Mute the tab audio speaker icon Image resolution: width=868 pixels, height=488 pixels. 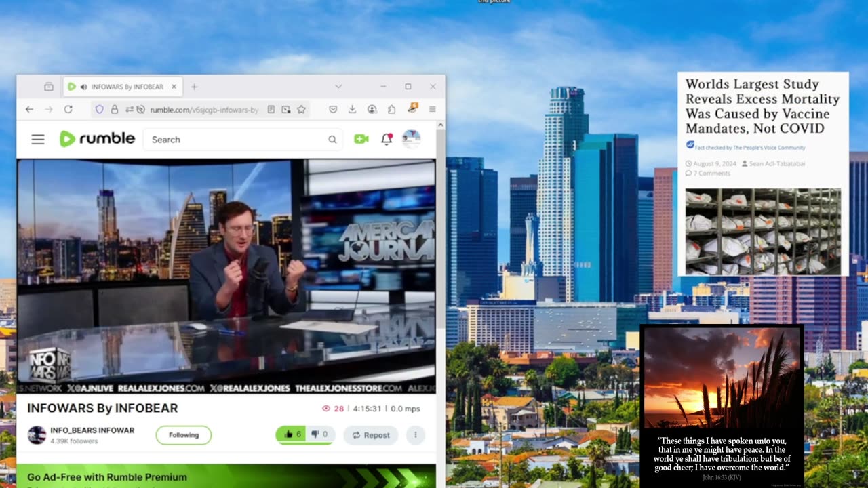[x=83, y=87]
